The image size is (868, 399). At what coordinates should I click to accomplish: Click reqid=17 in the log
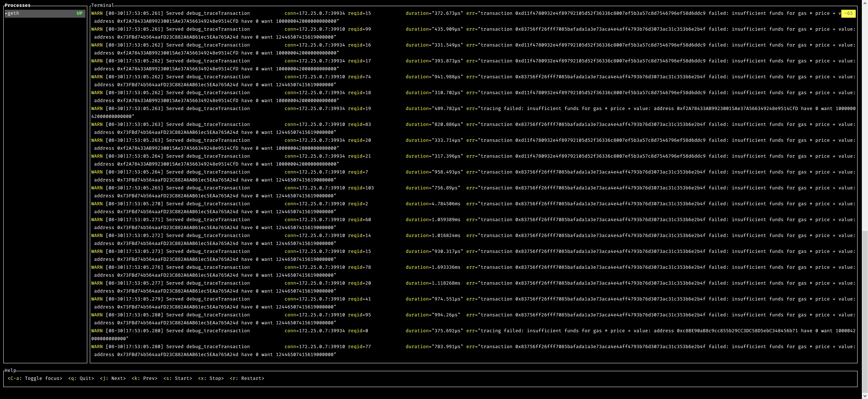click(x=360, y=61)
